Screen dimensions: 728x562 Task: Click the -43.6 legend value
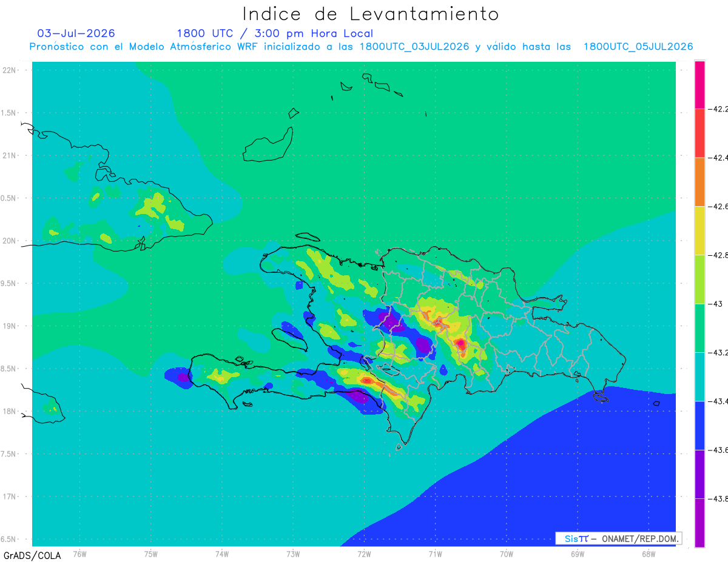(x=719, y=450)
